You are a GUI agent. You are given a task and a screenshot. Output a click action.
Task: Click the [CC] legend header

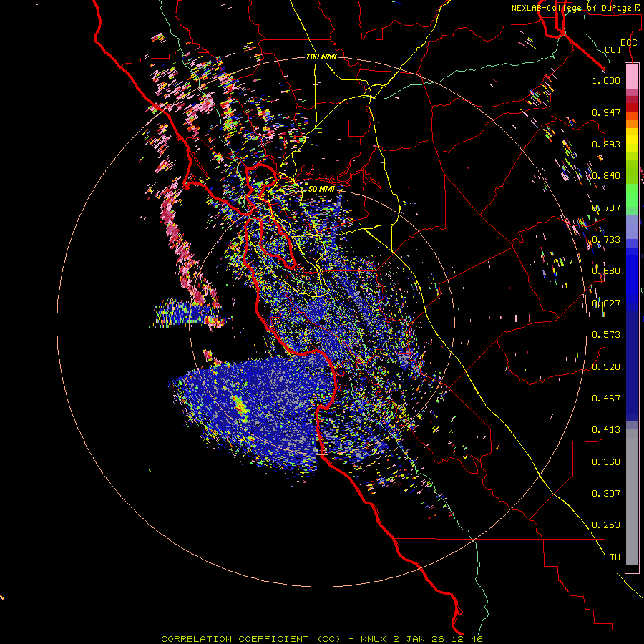pyautogui.click(x=611, y=49)
